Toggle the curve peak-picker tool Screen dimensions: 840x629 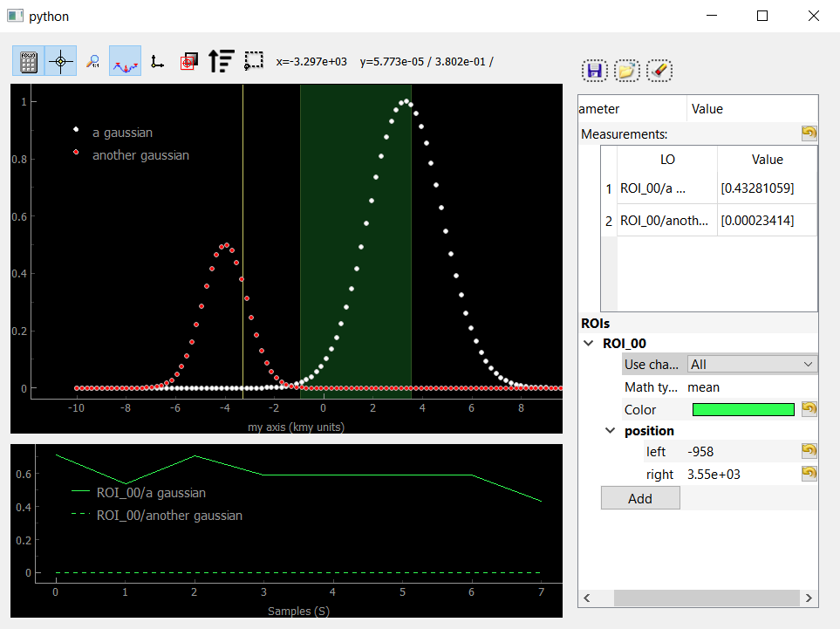click(x=125, y=61)
